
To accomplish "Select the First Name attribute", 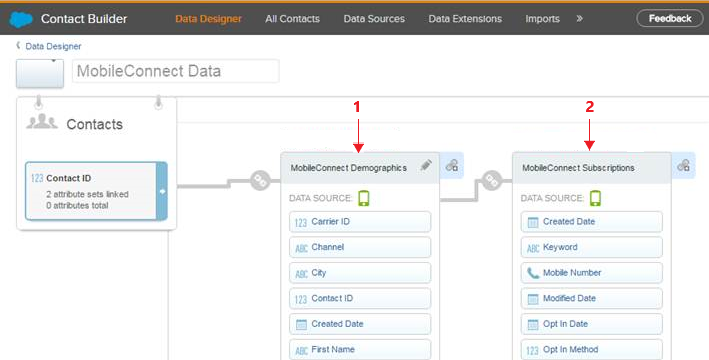I will coord(360,350).
